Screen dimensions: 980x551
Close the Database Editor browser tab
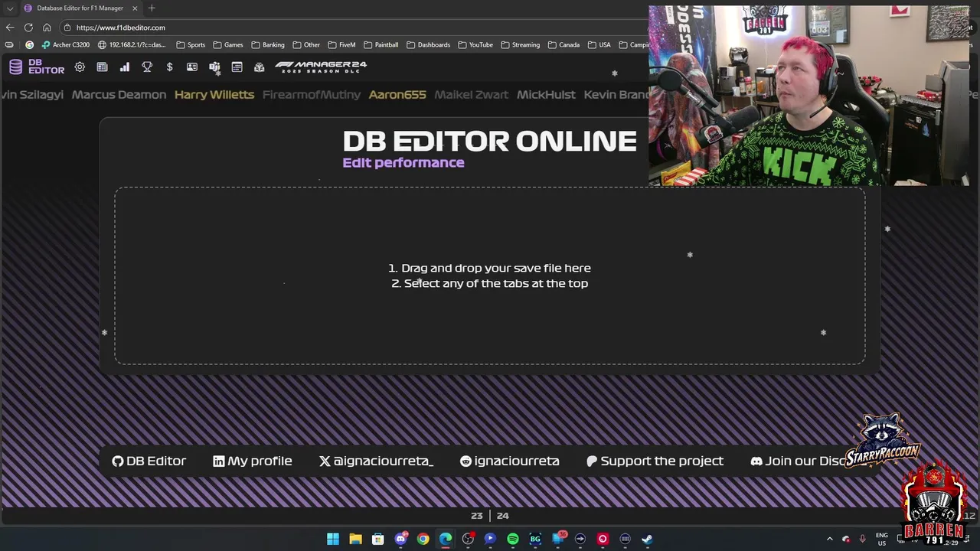point(135,8)
